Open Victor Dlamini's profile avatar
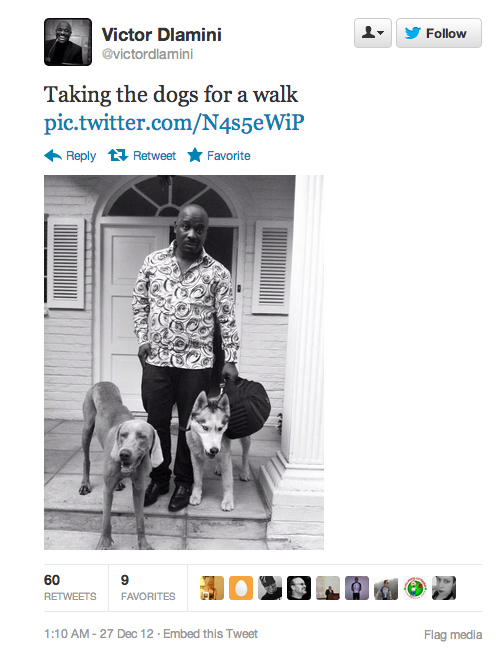Image resolution: width=496 pixels, height=655 pixels. pyautogui.click(x=68, y=42)
